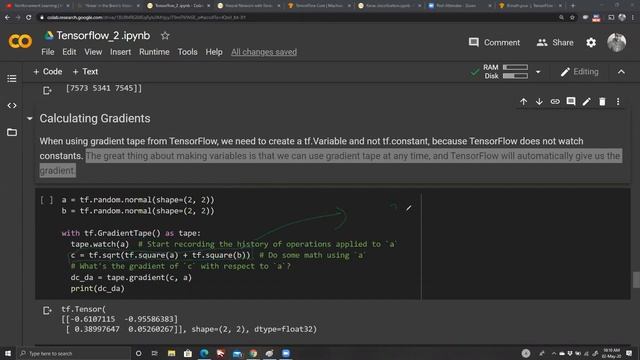This screenshot has height=360, width=640.
Task: Move cell down with the down arrow
Action: click(x=539, y=102)
